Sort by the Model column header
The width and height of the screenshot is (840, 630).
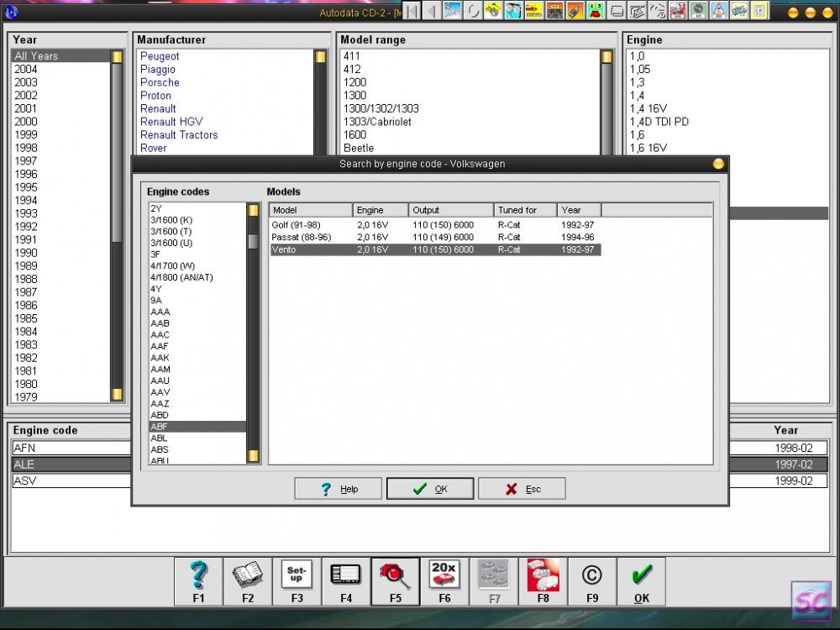pyautogui.click(x=311, y=210)
